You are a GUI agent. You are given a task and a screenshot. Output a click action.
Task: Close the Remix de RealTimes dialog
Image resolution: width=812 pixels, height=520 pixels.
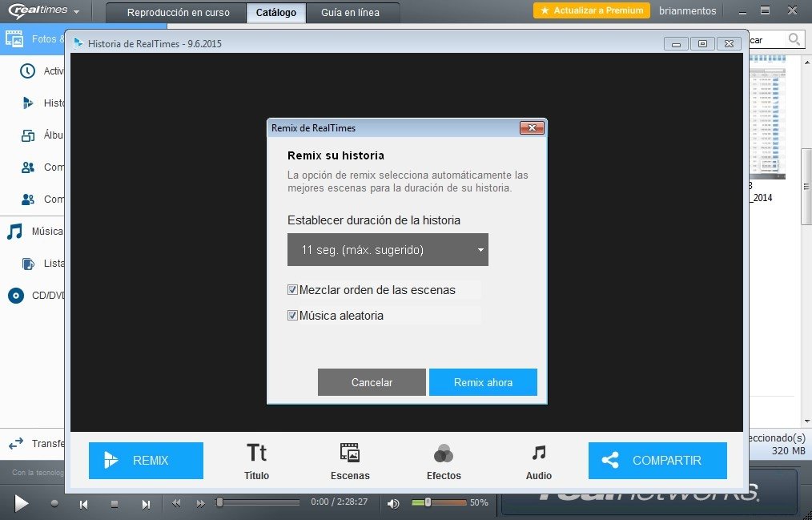(x=532, y=127)
